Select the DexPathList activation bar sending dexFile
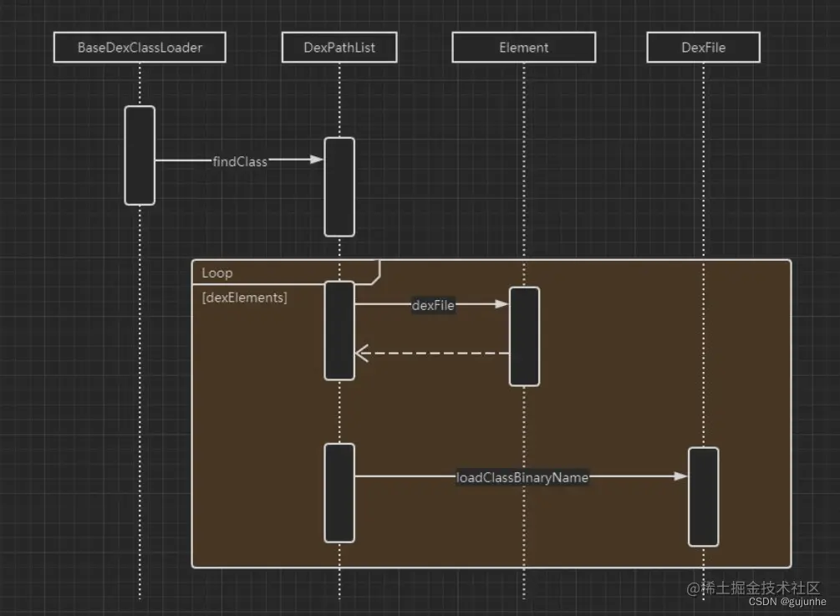Viewport: 840px width, 616px height. pyautogui.click(x=339, y=330)
